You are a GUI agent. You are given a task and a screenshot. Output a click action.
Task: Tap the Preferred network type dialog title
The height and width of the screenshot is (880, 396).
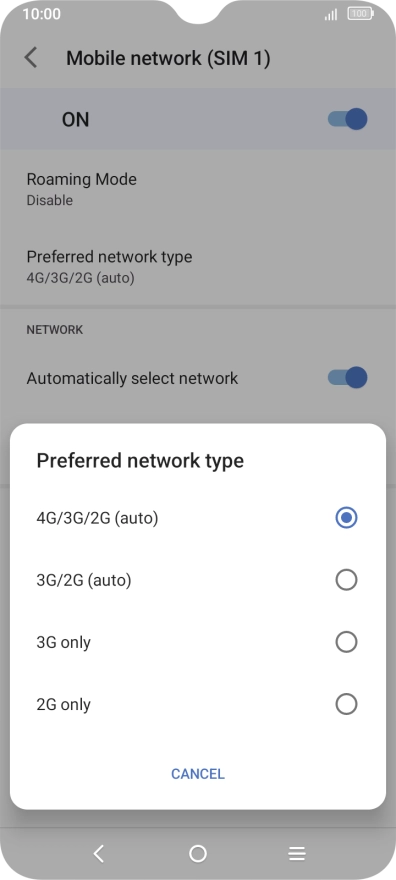[x=140, y=461]
